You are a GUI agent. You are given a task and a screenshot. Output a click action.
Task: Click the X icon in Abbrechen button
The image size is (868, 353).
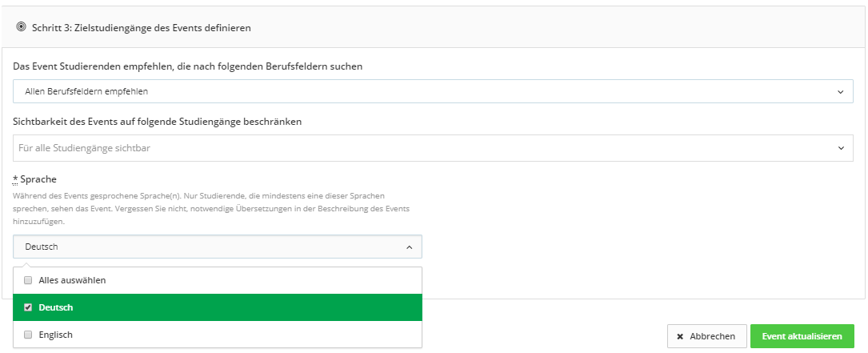pyautogui.click(x=680, y=337)
